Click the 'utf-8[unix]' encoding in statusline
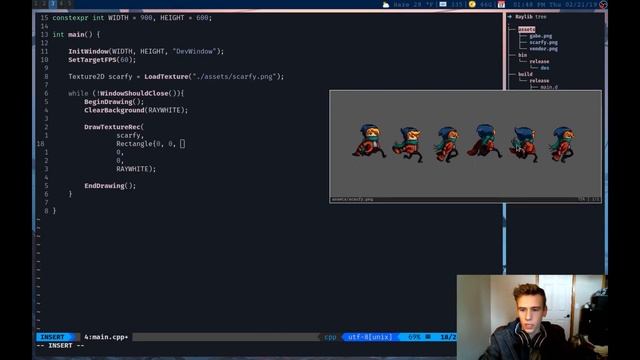 pos(370,337)
